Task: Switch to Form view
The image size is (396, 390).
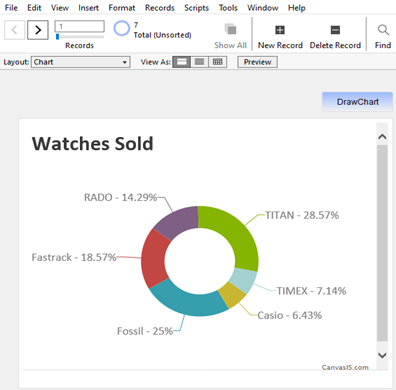Action: tap(182, 62)
